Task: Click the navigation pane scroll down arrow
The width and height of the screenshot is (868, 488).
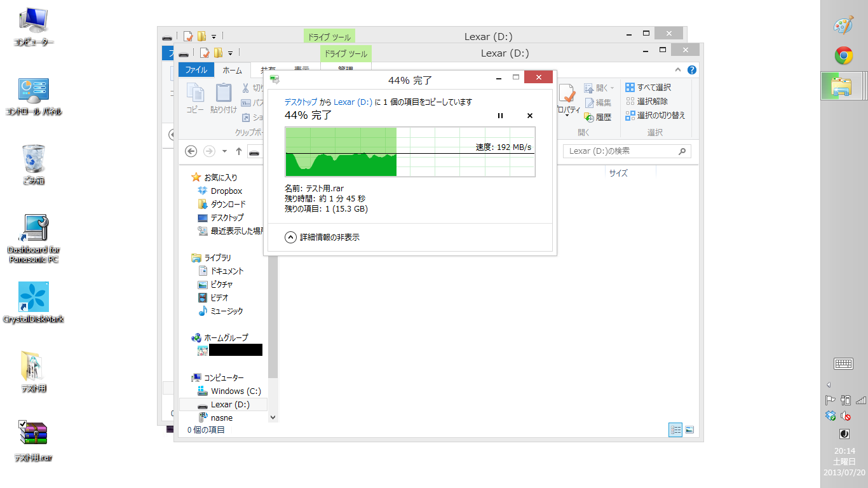Action: [273, 417]
